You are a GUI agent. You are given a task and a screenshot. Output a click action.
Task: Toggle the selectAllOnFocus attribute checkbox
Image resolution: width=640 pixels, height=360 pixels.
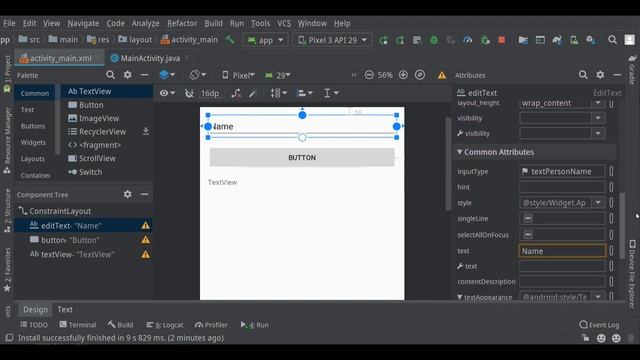[528, 234]
